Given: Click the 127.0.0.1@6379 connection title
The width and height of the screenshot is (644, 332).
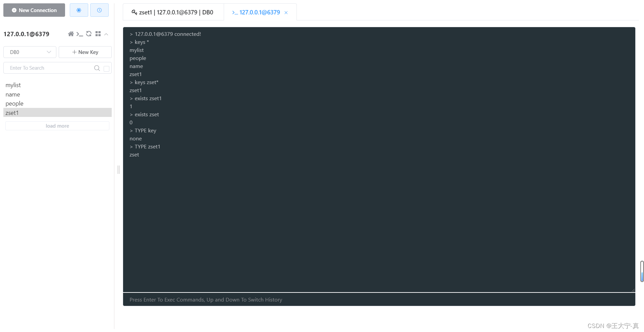Looking at the screenshot, I should click(x=26, y=34).
